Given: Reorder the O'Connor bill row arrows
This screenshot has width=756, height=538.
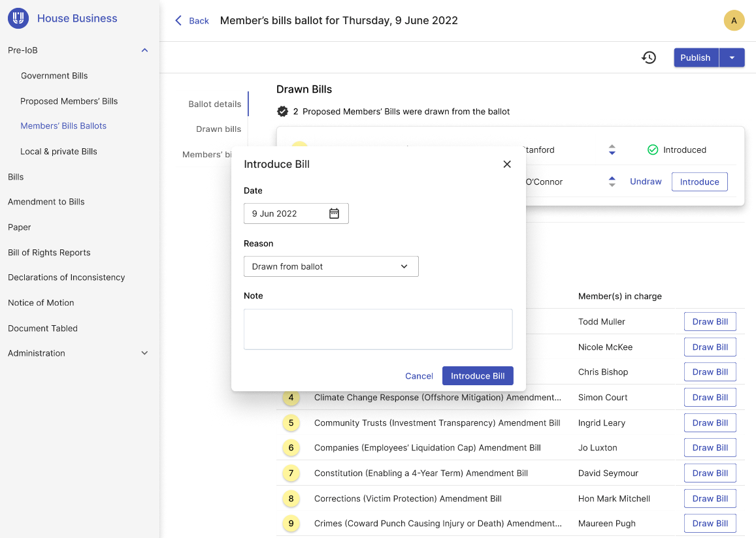Looking at the screenshot, I should (612, 182).
